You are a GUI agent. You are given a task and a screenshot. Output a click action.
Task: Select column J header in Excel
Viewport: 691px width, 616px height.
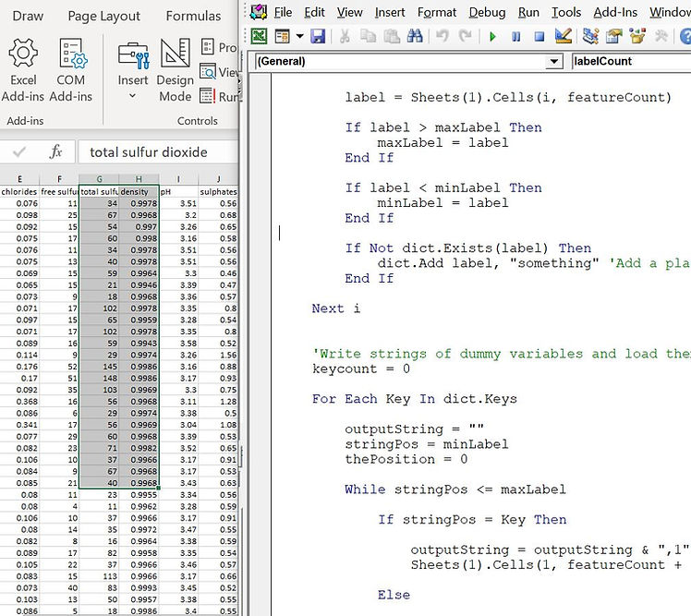pos(219,179)
